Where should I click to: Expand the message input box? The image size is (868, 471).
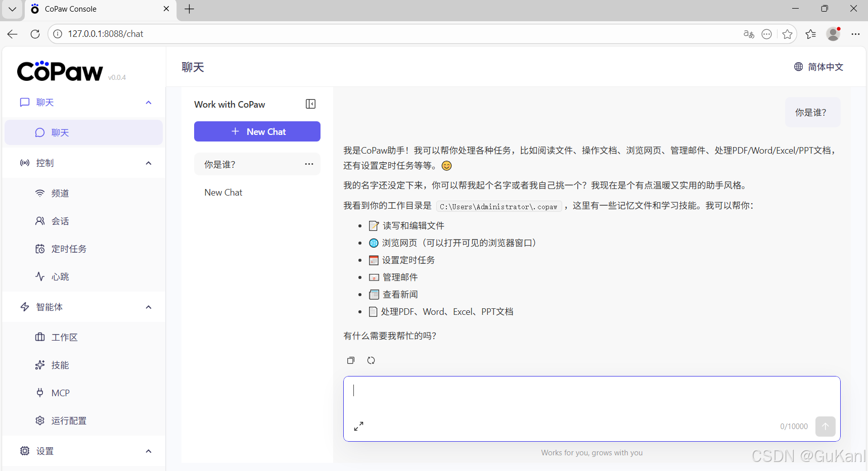359,426
